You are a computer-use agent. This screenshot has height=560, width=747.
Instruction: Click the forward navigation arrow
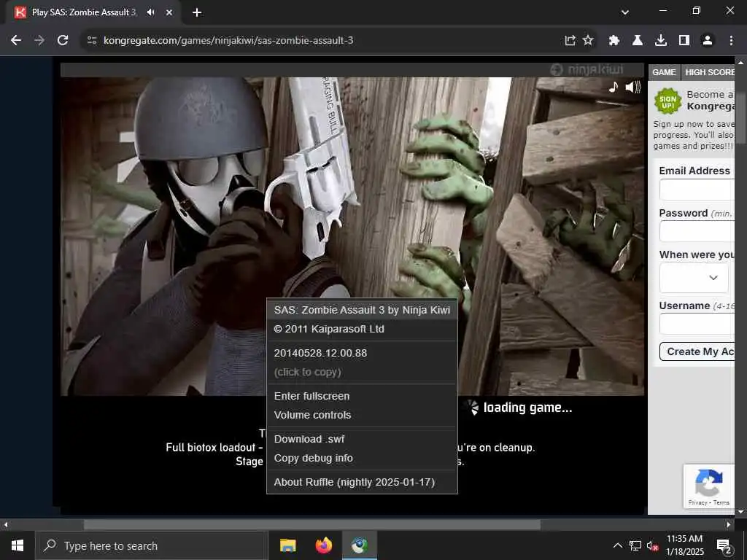39,41
